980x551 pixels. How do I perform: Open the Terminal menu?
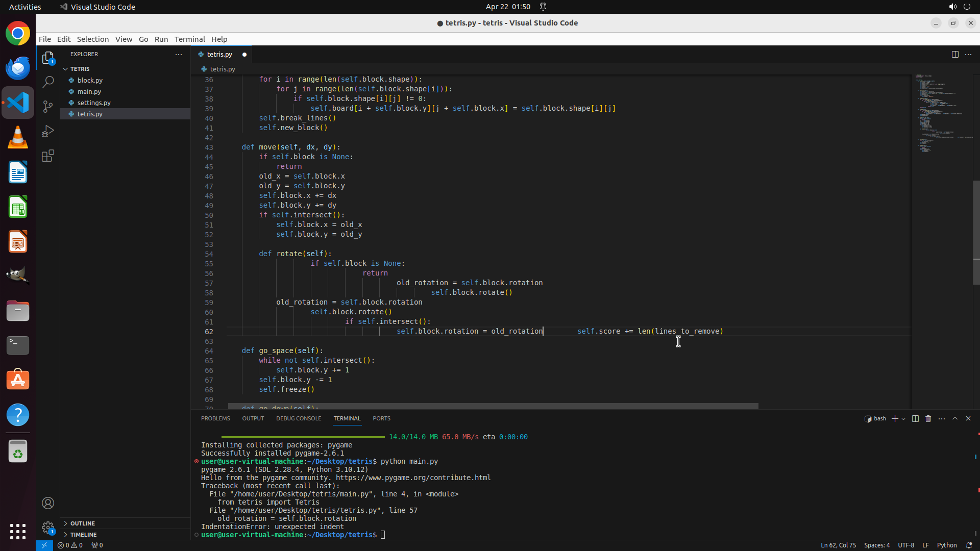point(189,39)
